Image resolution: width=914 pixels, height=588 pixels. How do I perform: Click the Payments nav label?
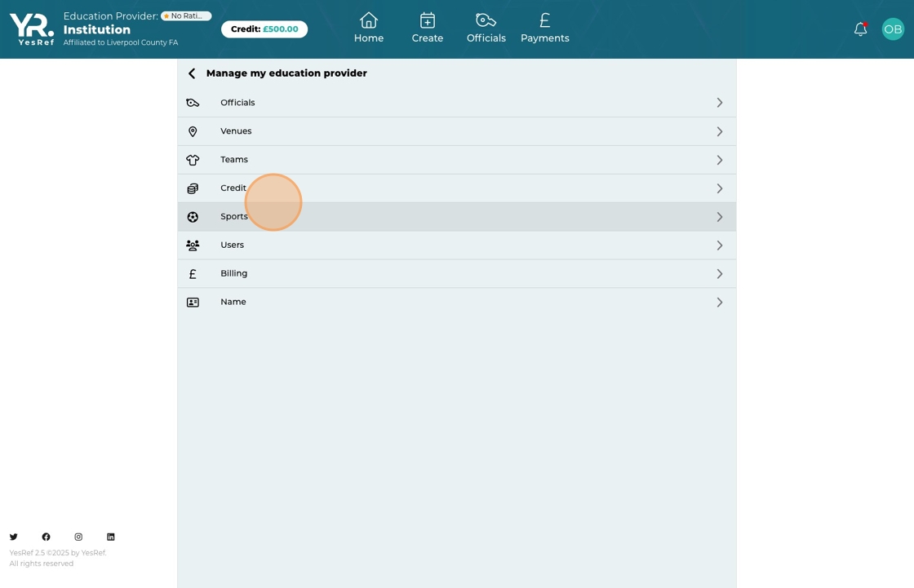pos(544,38)
